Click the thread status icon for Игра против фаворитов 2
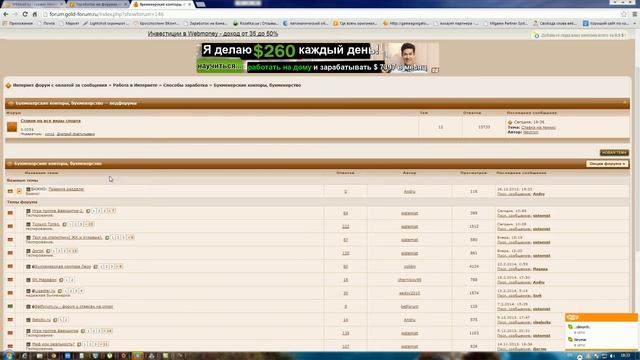Image resolution: width=640 pixels, height=360 pixels. tap(10, 213)
